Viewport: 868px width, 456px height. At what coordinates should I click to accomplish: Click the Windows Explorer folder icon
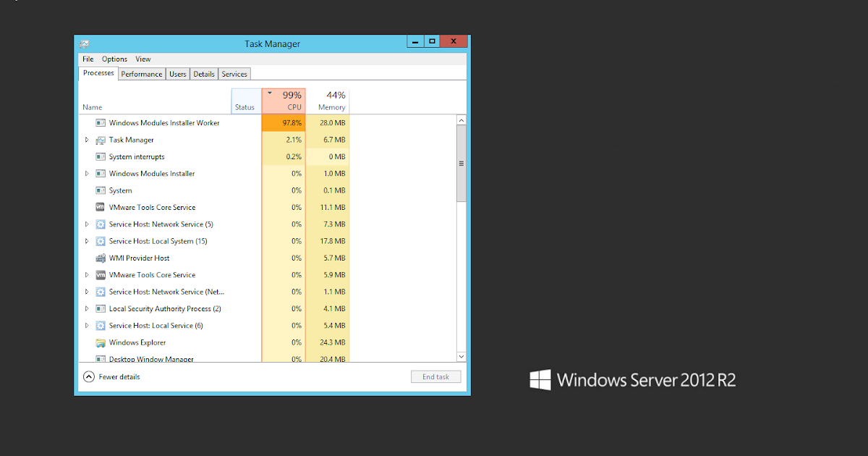pyautogui.click(x=101, y=342)
